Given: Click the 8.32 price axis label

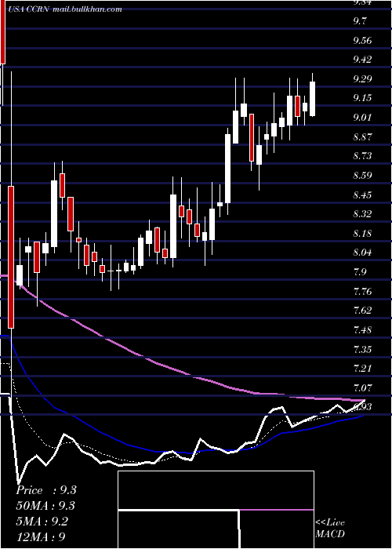Looking at the screenshot, I should point(362,214).
